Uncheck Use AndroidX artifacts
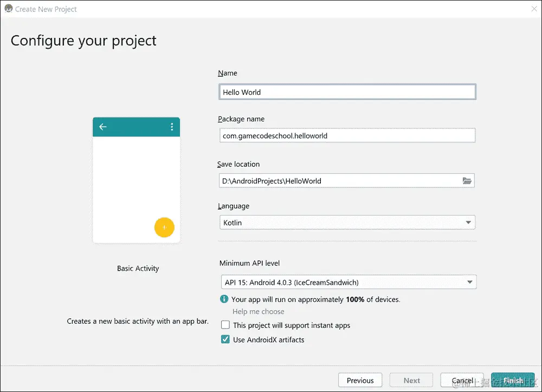This screenshot has width=542, height=392. pos(225,339)
